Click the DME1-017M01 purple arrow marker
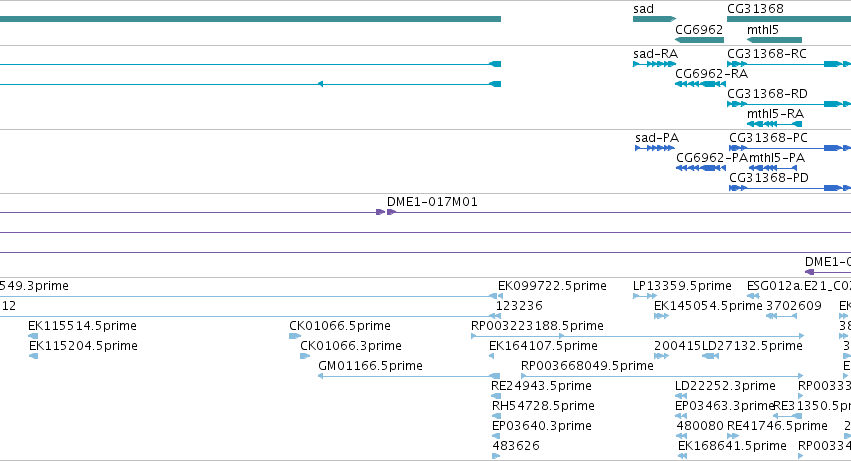Screen dimensions: 851x461 tap(386, 212)
